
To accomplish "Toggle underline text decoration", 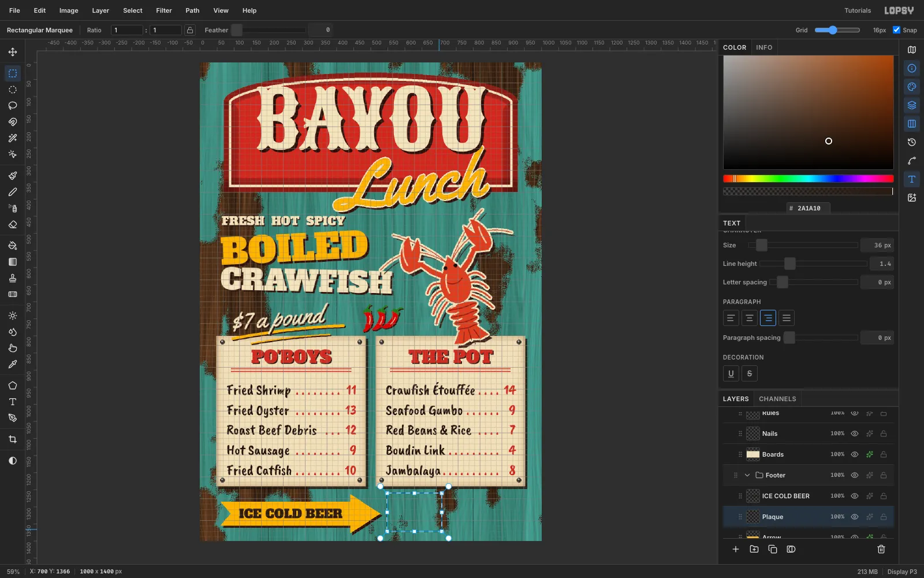I will tap(731, 373).
